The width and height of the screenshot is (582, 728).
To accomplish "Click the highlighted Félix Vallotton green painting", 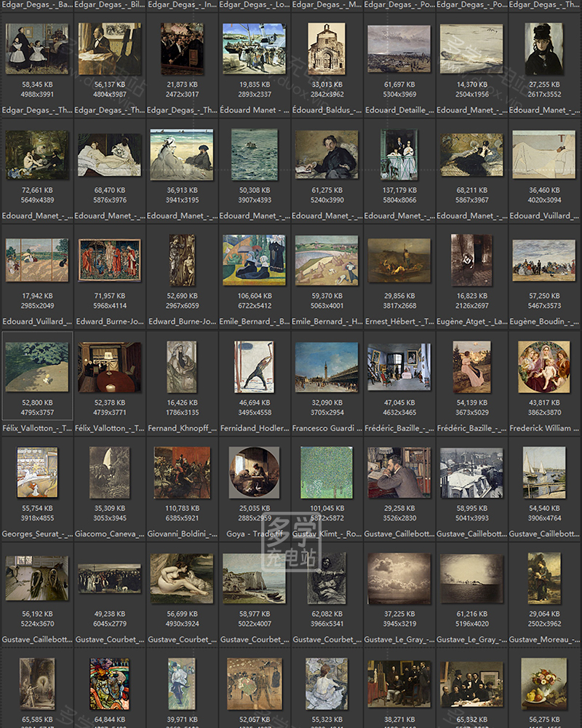I will pos(37,366).
